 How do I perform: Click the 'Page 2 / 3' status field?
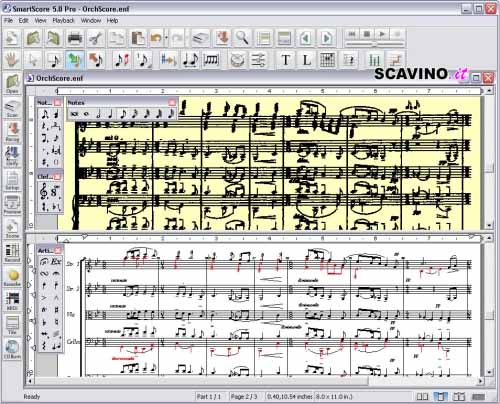244,397
